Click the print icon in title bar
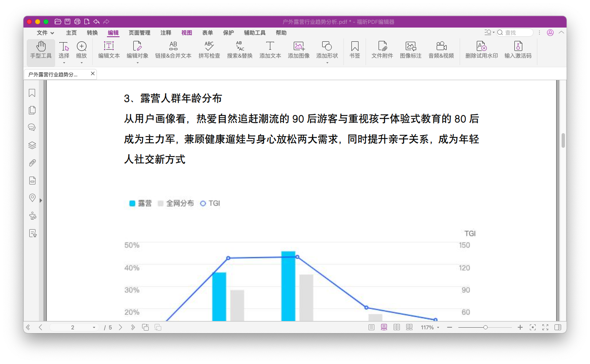Image resolution: width=590 pixels, height=364 pixels. [77, 22]
